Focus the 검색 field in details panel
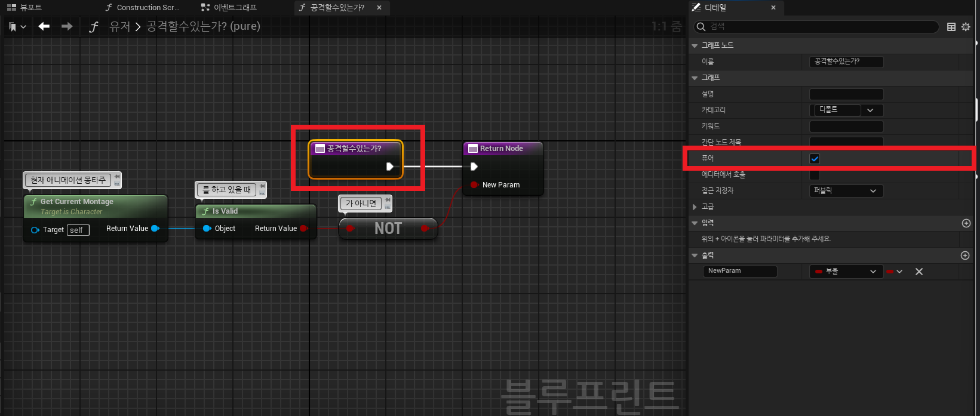The image size is (980, 416). coord(816,26)
